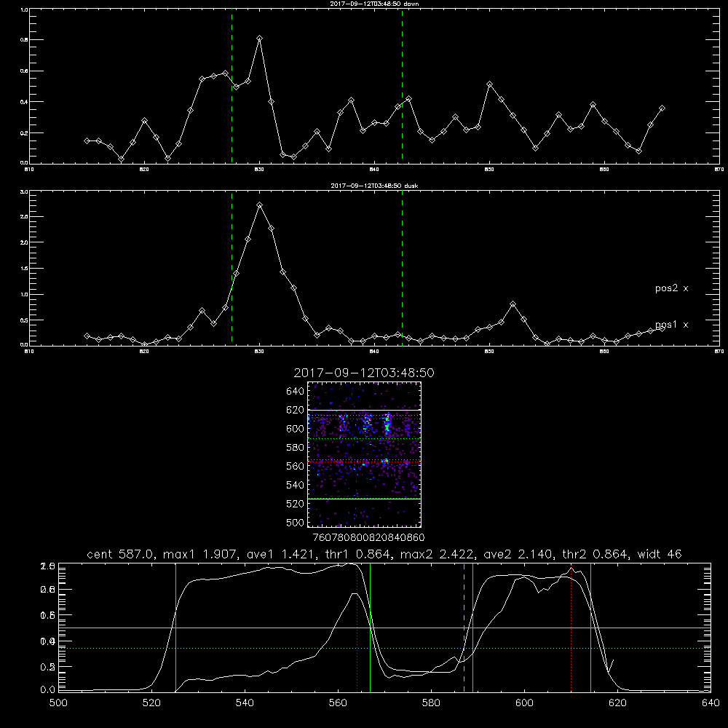Click the '540' label on the image y-axis
728x728 pixels.
point(296,485)
